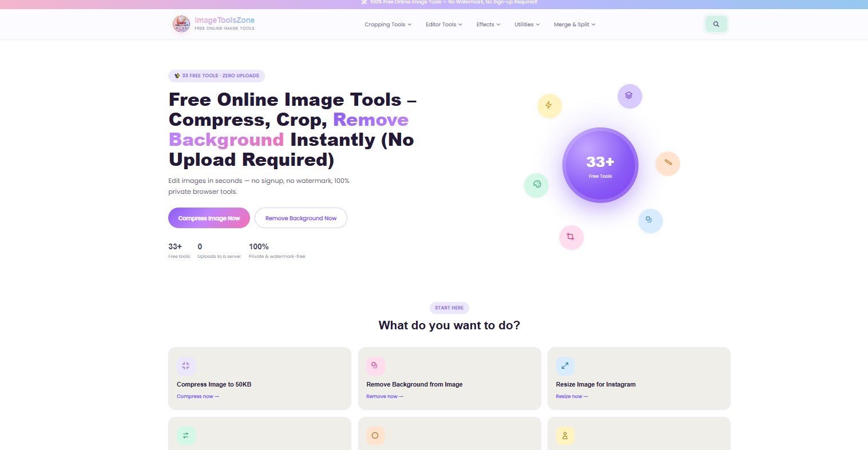Follow the Resize now link
This screenshot has width=868, height=450.
point(572,396)
